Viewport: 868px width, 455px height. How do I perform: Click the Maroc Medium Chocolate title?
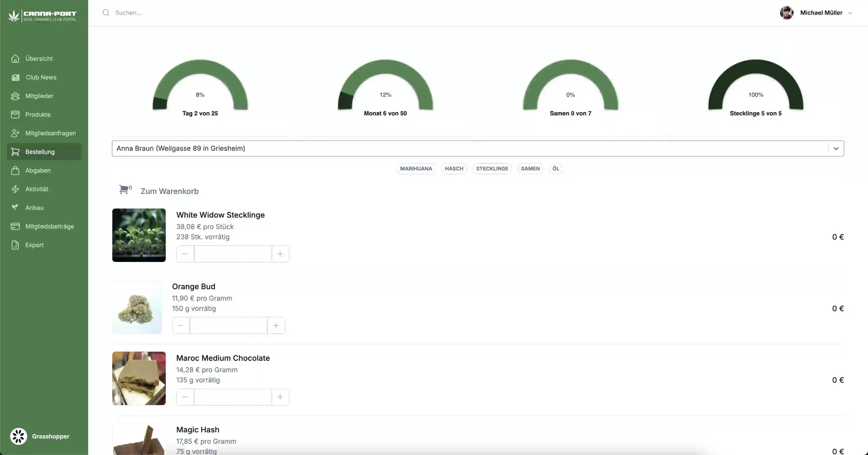(x=223, y=358)
